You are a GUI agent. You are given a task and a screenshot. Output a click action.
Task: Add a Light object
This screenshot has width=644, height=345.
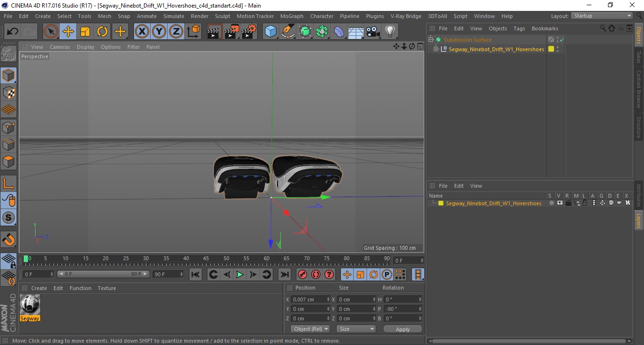coord(390,32)
